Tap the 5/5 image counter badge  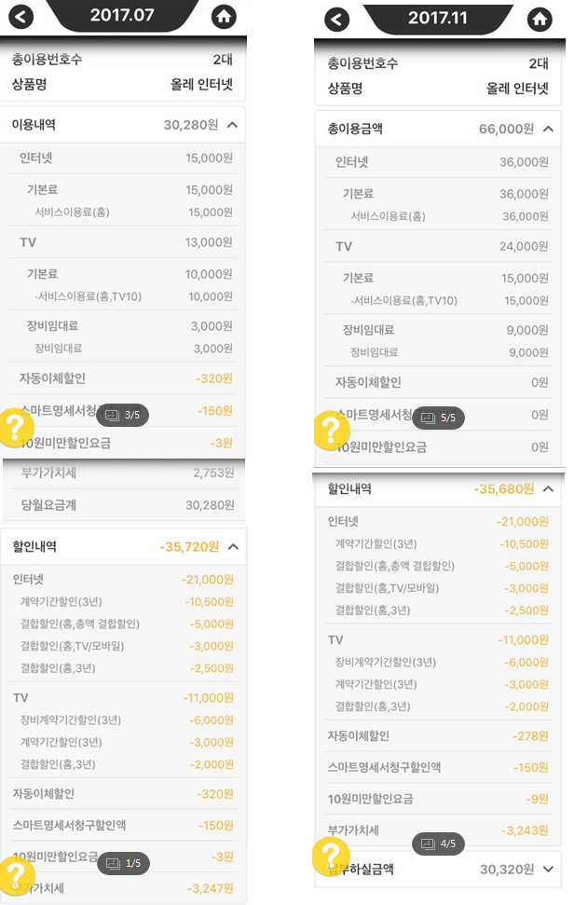point(438,418)
